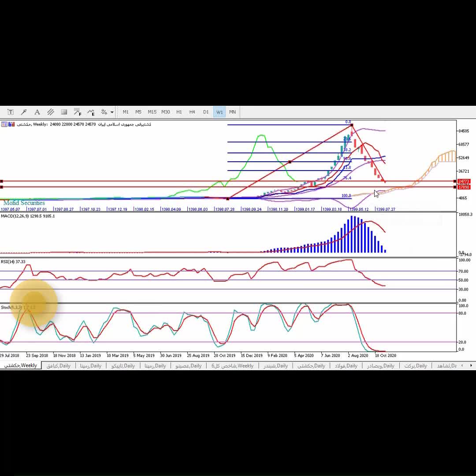
Task: Switch to the H4 timeframe
Action: click(192, 112)
